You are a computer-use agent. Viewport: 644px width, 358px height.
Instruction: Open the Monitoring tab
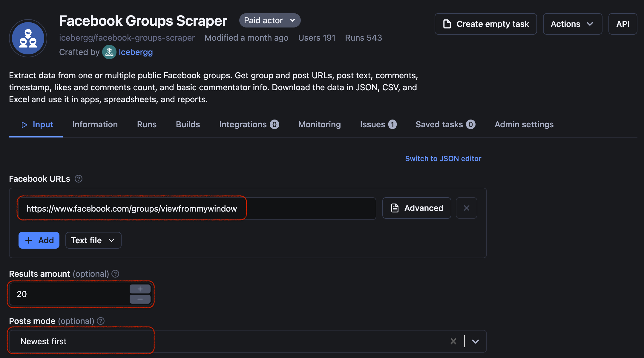click(x=320, y=124)
